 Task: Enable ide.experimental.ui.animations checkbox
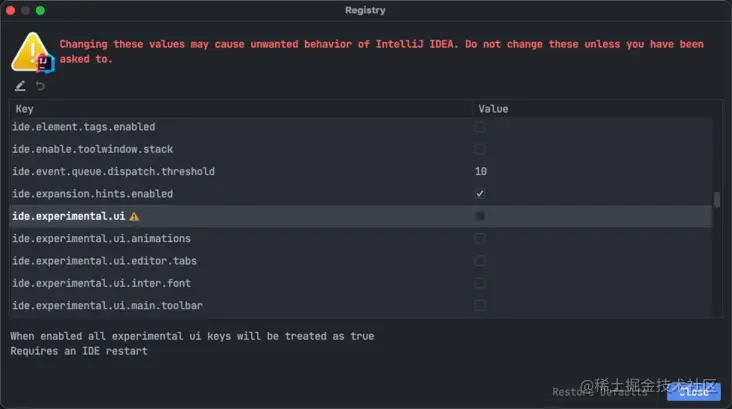click(480, 239)
